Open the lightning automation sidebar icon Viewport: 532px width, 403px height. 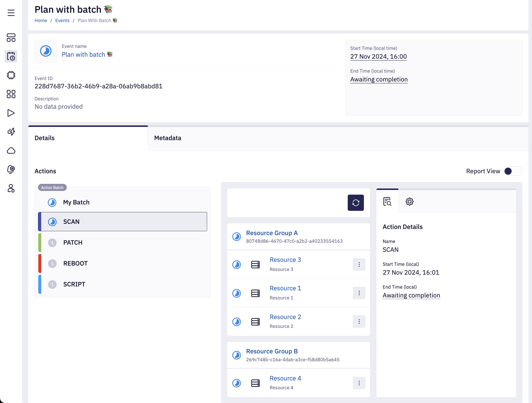point(11,132)
